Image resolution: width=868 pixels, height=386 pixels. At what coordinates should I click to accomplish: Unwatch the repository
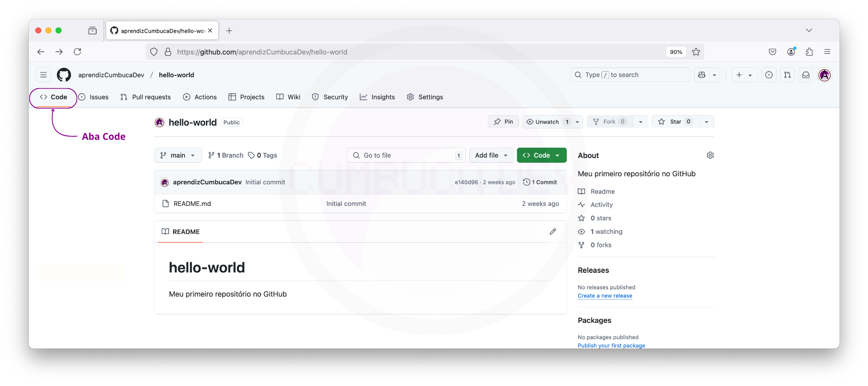[x=547, y=121]
